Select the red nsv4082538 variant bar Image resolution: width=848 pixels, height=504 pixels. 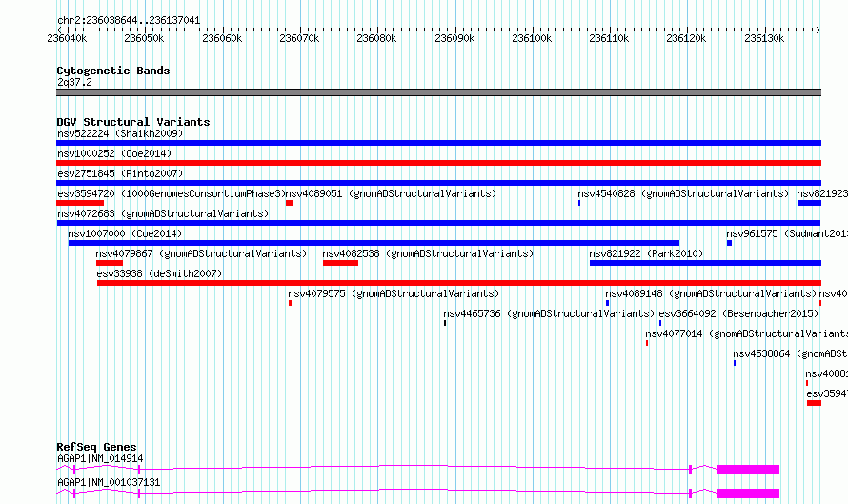click(x=340, y=263)
